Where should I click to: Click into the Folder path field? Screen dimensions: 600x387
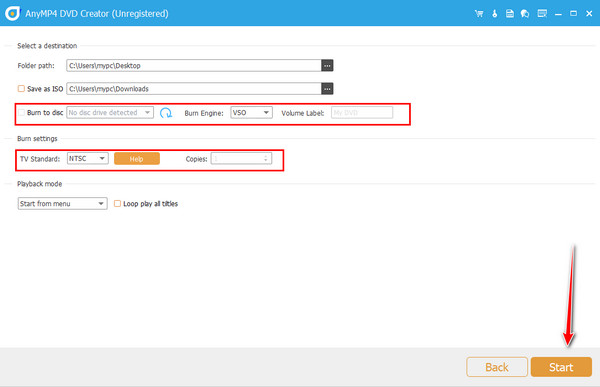[194, 65]
